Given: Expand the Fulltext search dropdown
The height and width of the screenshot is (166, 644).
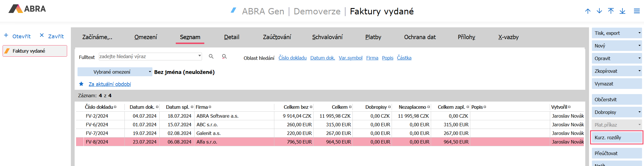Looking at the screenshot, I should pos(199,56).
